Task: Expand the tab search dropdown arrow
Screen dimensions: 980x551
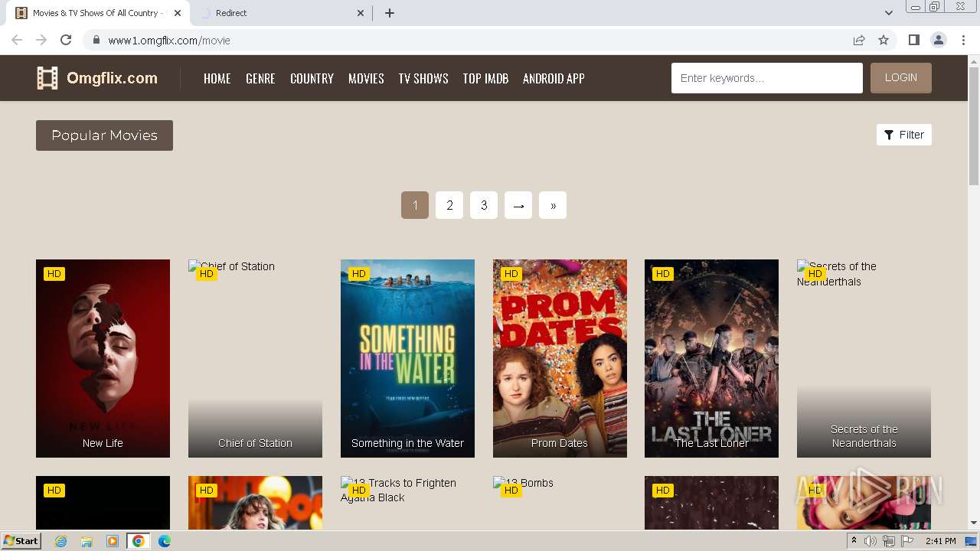Action: (x=888, y=13)
